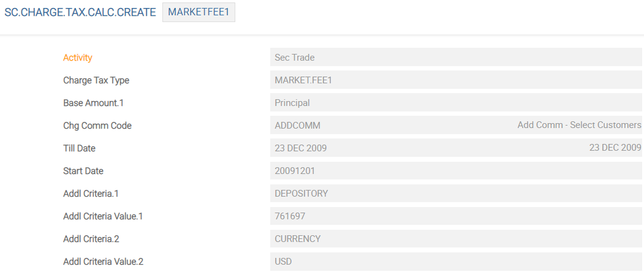Click the Till Date label
This screenshot has height=272, width=644.
tap(80, 148)
